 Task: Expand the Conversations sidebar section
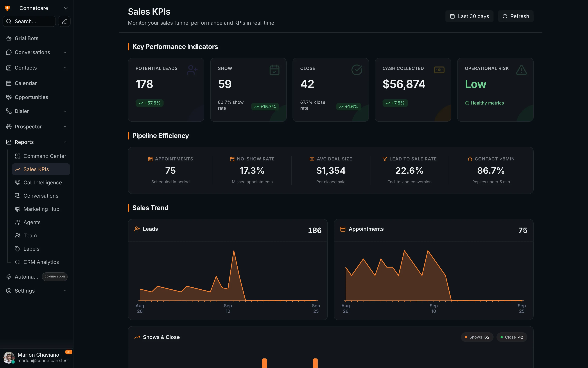point(65,52)
